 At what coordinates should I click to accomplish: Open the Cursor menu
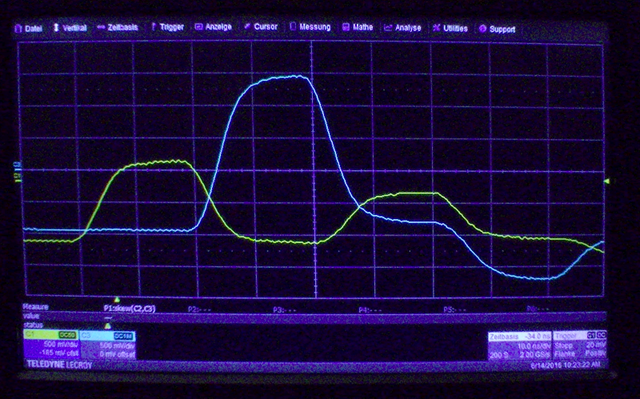coord(260,27)
